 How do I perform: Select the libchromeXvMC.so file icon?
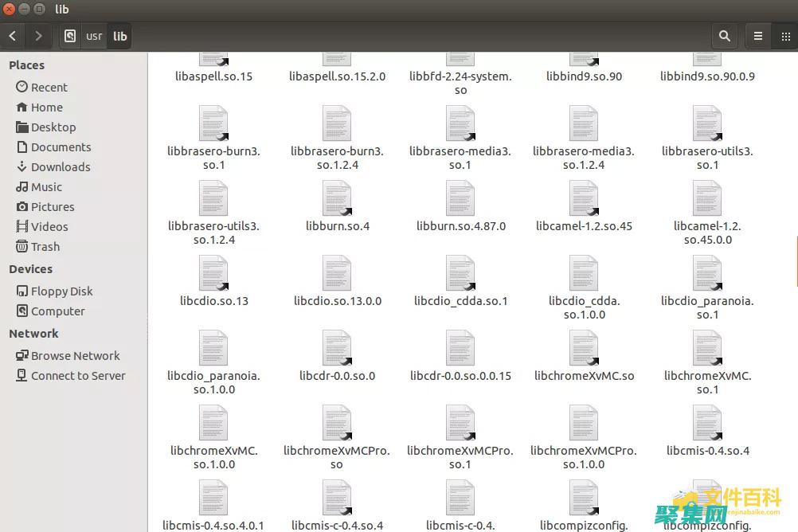tap(584, 348)
